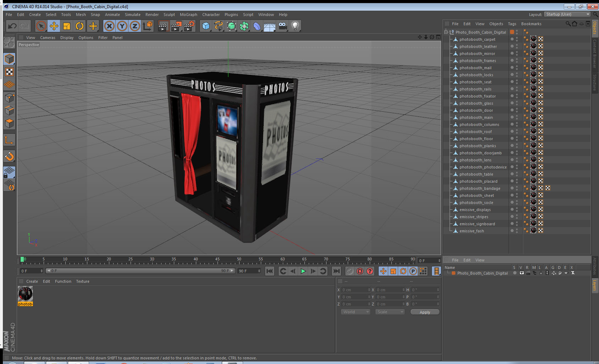599x364 pixels.
Task: Render the active view
Action: [163, 26]
